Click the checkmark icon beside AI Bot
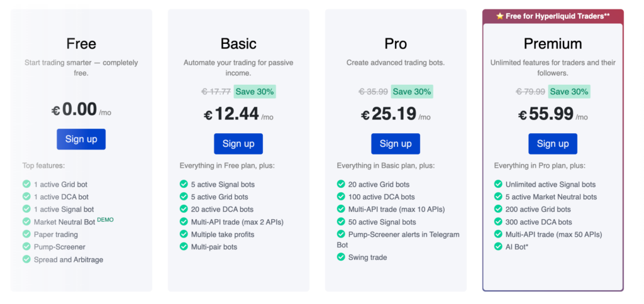This screenshot has height=304, width=644. [x=498, y=247]
